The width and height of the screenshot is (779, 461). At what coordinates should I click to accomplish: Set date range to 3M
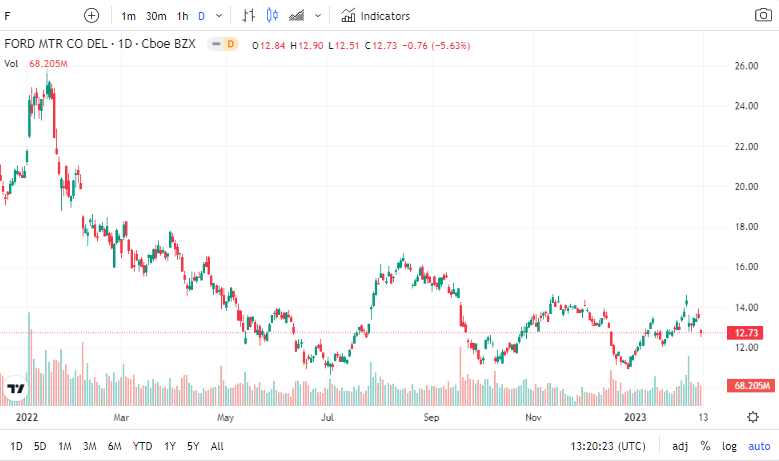pyautogui.click(x=89, y=446)
